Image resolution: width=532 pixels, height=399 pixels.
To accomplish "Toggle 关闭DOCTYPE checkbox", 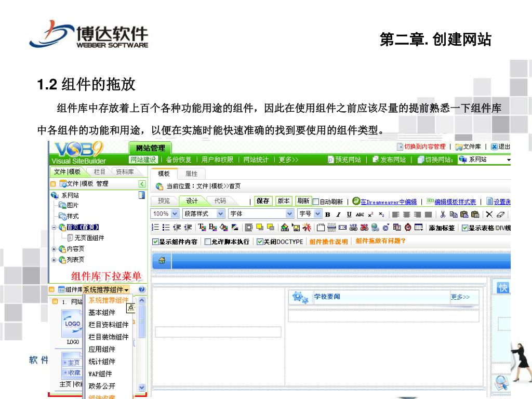I will click(260, 242).
